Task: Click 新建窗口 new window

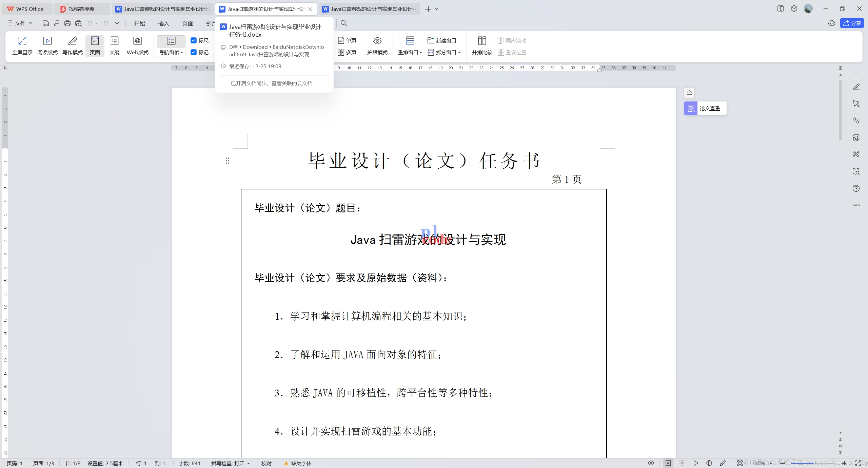Action: [442, 40]
